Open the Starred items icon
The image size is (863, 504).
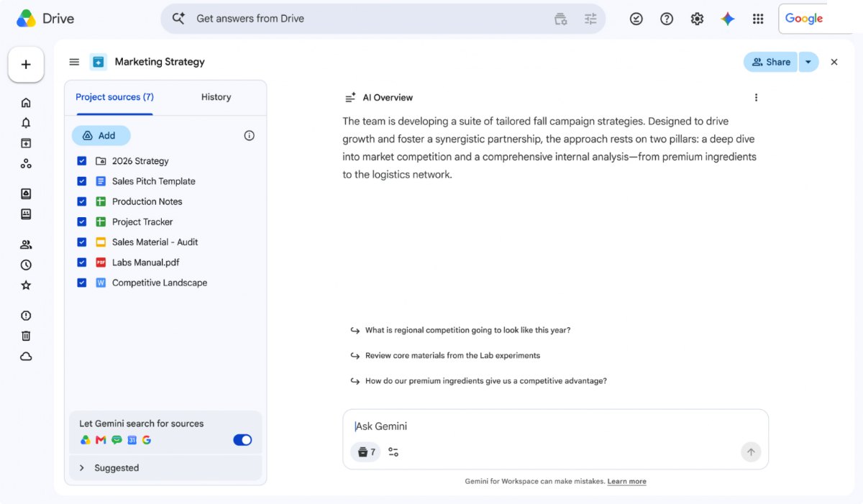pos(26,285)
